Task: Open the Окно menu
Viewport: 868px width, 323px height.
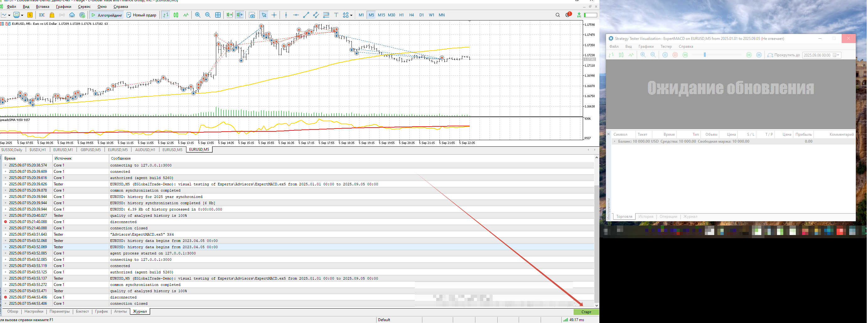Action: tap(102, 6)
